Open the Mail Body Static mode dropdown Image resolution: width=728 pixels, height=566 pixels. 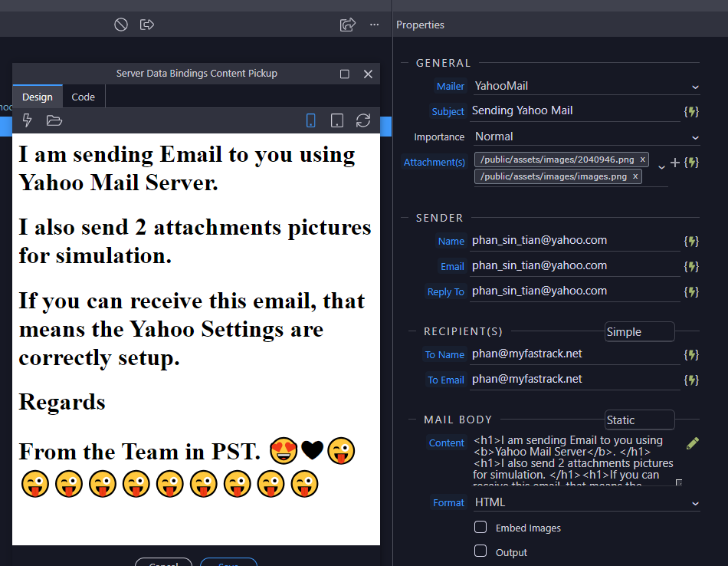(639, 420)
